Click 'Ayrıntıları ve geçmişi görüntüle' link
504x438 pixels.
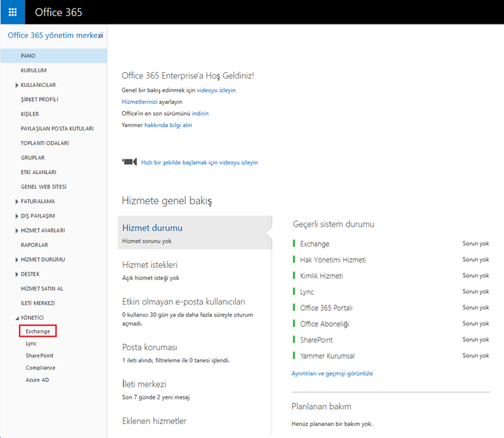pyautogui.click(x=332, y=373)
